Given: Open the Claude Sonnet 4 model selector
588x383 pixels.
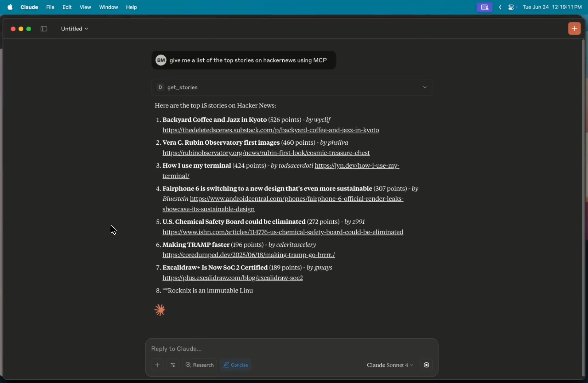Looking at the screenshot, I should pos(390,365).
